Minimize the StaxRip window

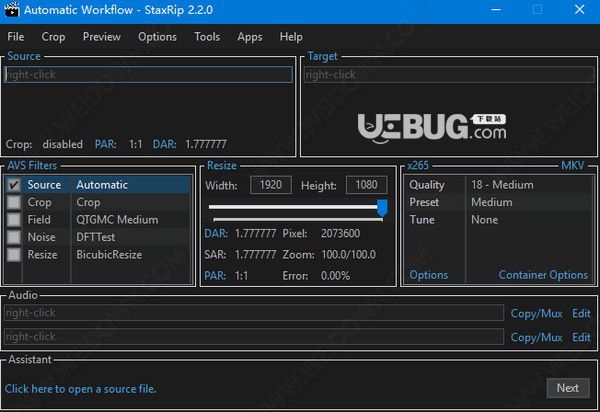[x=496, y=10]
